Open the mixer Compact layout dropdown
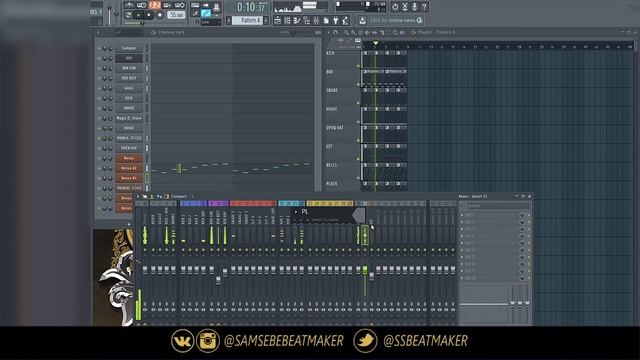Screen dimensions: 640x360 [178, 197]
